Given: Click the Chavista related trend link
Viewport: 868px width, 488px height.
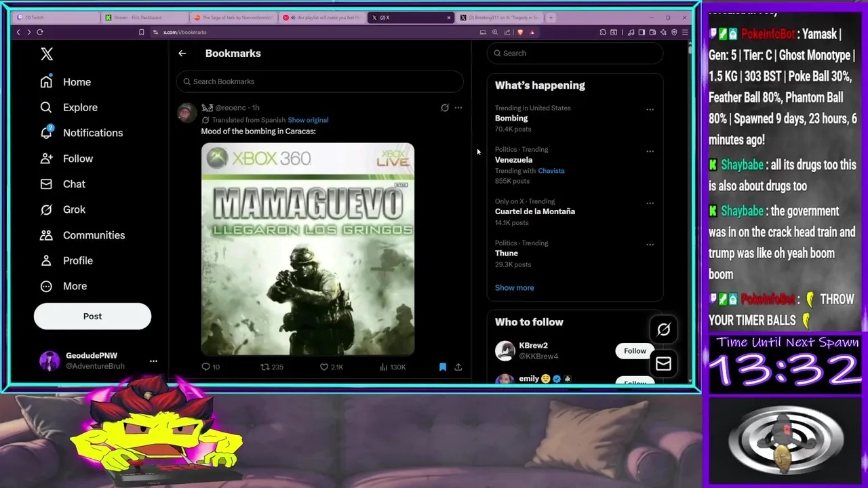Looking at the screenshot, I should click(x=551, y=171).
